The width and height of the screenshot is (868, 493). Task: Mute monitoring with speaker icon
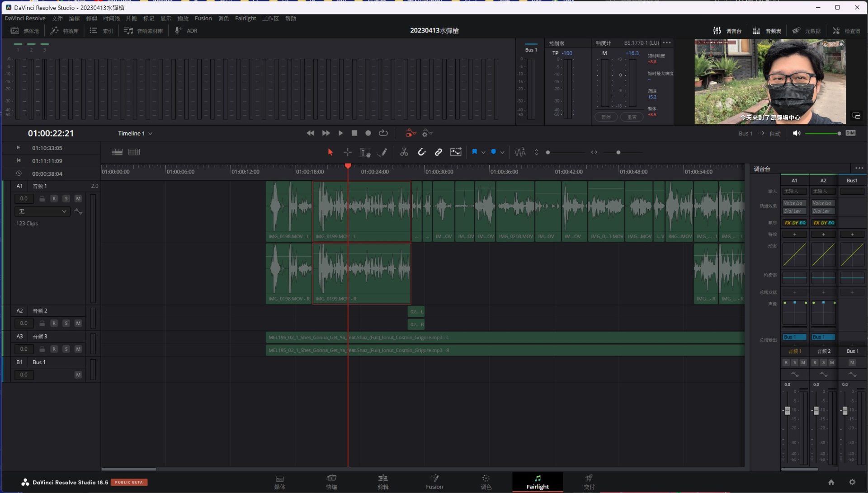[x=797, y=133]
